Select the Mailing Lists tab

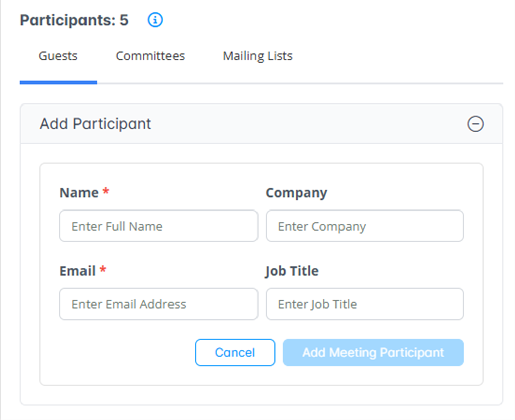point(257,56)
